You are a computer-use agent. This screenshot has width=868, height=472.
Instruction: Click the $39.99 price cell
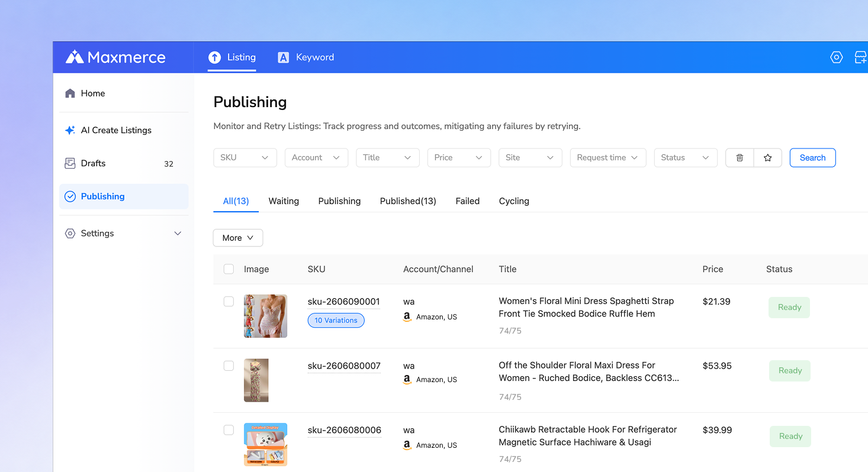(717, 431)
